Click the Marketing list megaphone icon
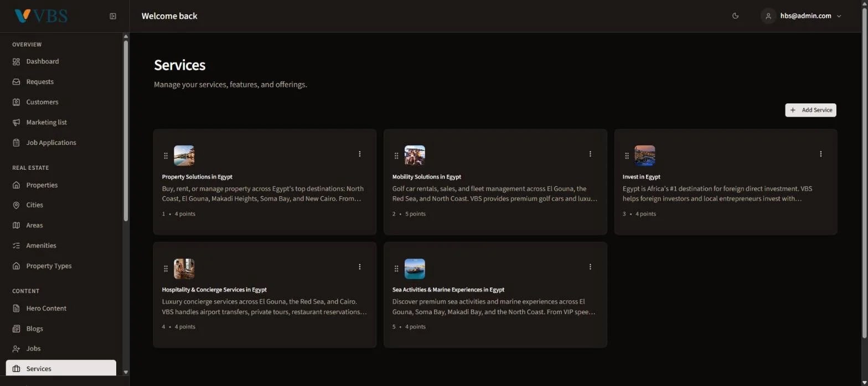Screen dimensions: 868x386 (16, 122)
